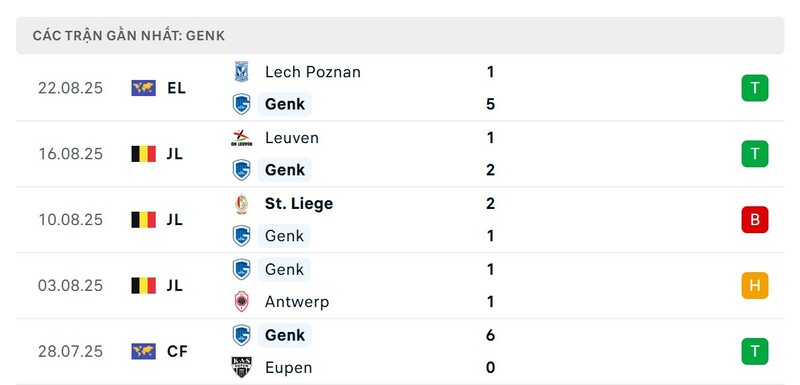Click the JL league label on 03.08.25
The width and height of the screenshot is (800, 385).
point(174,286)
